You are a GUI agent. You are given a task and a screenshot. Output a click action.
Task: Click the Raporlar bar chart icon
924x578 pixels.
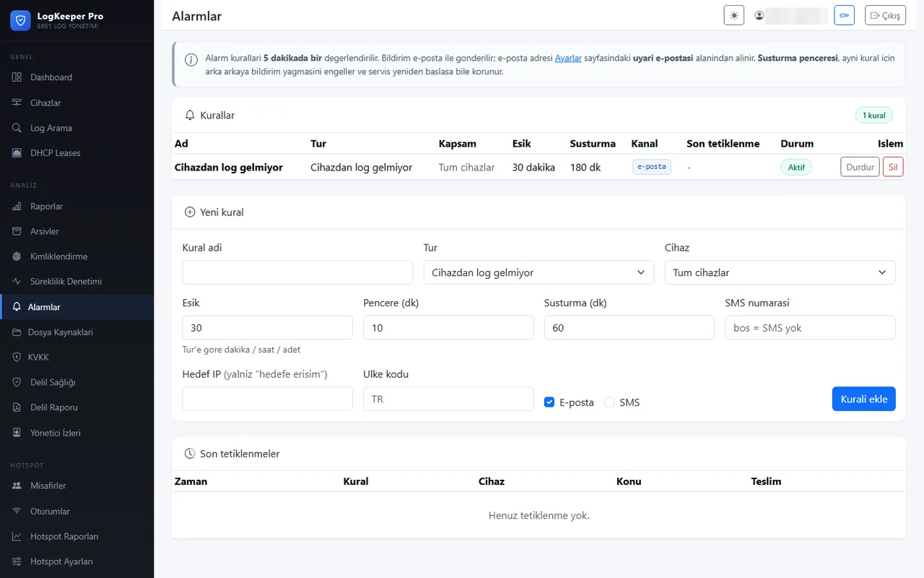click(x=17, y=207)
